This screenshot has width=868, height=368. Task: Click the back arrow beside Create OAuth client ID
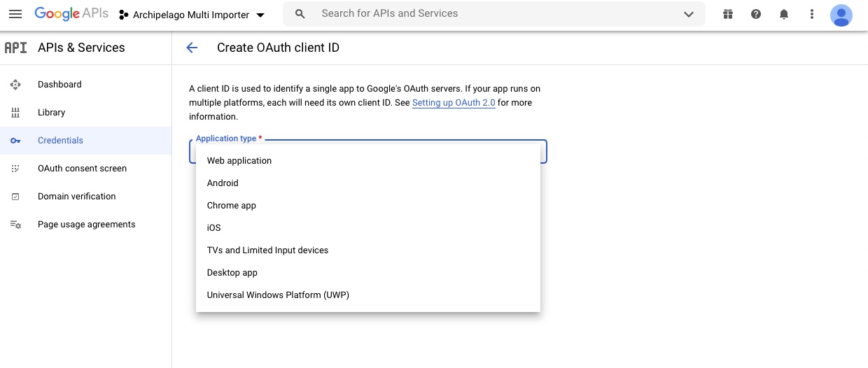pyautogui.click(x=192, y=48)
